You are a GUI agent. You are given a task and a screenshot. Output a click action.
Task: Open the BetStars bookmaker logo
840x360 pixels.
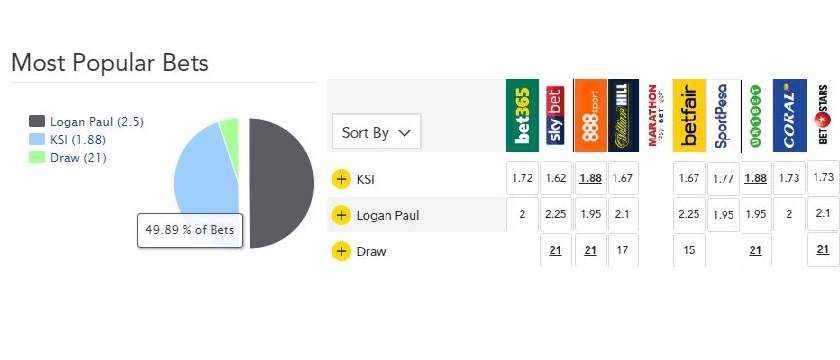(x=823, y=115)
